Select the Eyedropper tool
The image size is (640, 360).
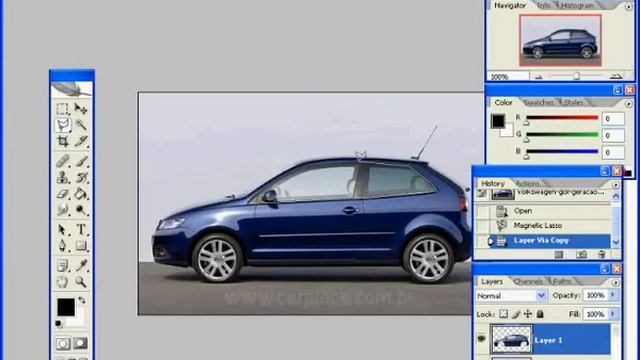(x=81, y=266)
